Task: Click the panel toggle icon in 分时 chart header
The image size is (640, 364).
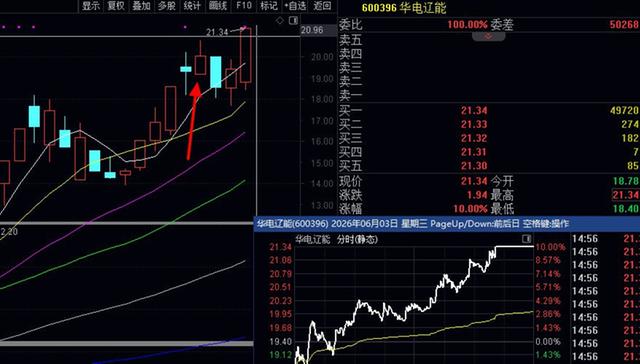Action: pos(527,238)
